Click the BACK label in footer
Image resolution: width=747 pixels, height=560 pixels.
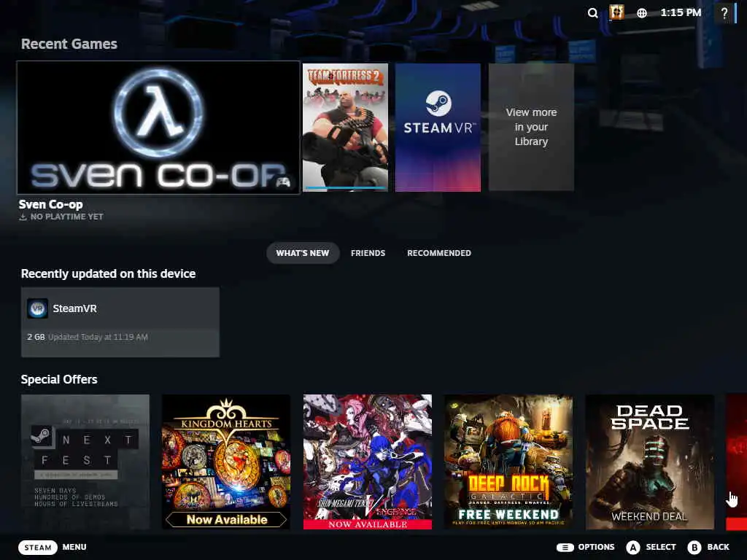[718, 547]
